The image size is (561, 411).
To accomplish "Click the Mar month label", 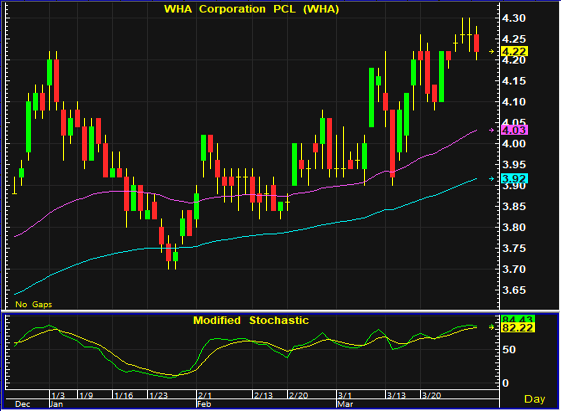I will click(x=345, y=404).
